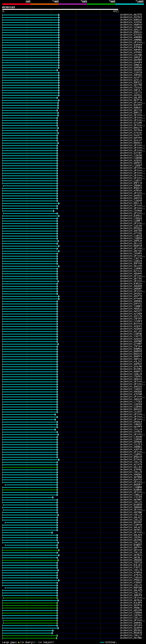Click hit label UniRef100_B9FEZ1
The image size is (146, 644).
click(x=131, y=82)
